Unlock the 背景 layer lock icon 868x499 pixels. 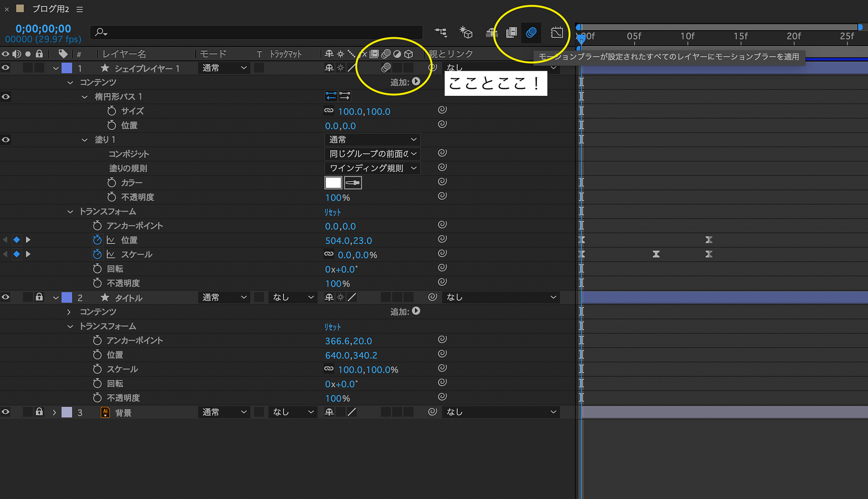click(x=40, y=412)
